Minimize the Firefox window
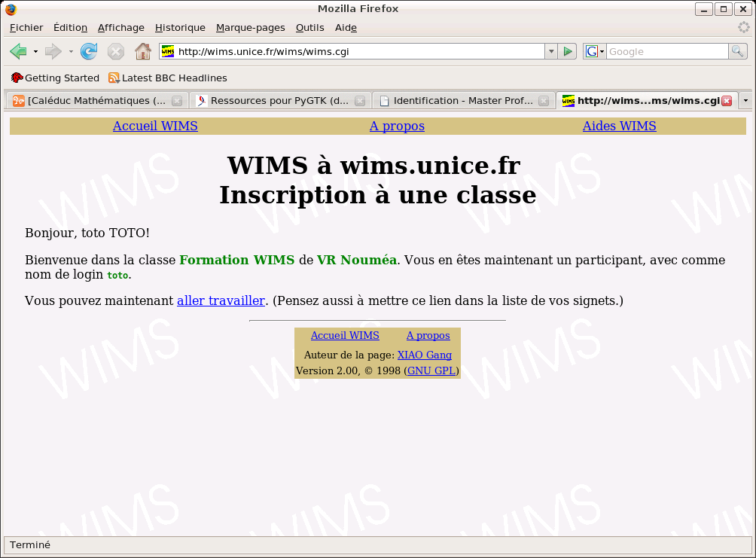Screen dimensions: 756x558 (x=704, y=9)
